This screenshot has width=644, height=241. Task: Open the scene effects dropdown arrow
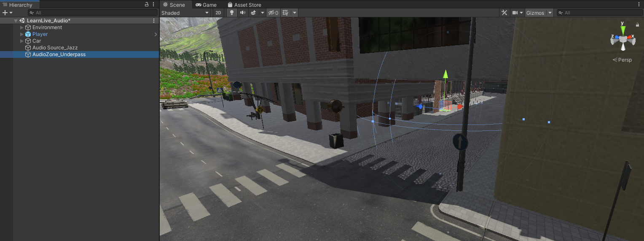263,13
